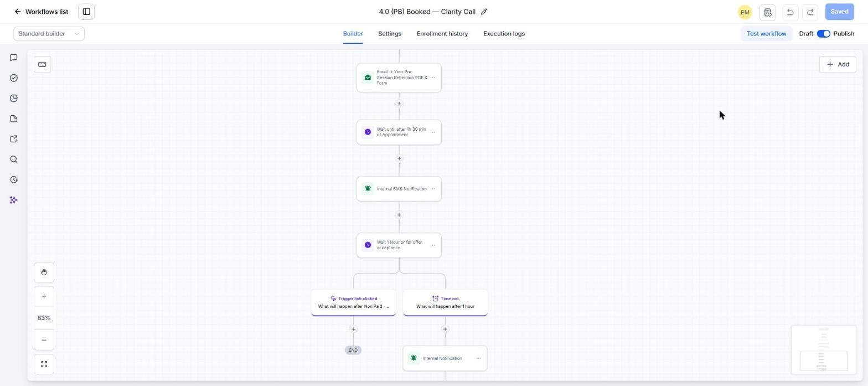Select the Time out branch card
Image resolution: width=868 pixels, height=386 pixels.
pos(446,302)
